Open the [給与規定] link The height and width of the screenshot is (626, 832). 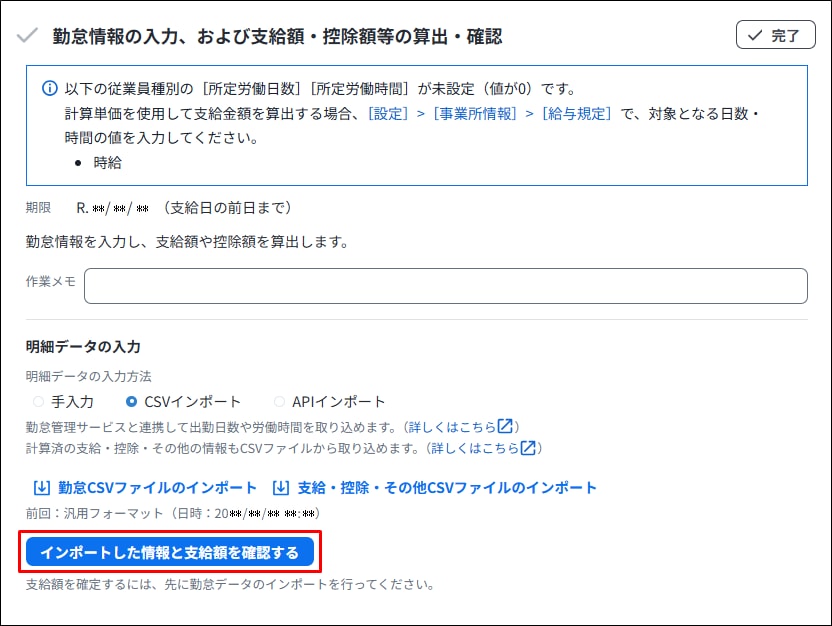coord(575,114)
